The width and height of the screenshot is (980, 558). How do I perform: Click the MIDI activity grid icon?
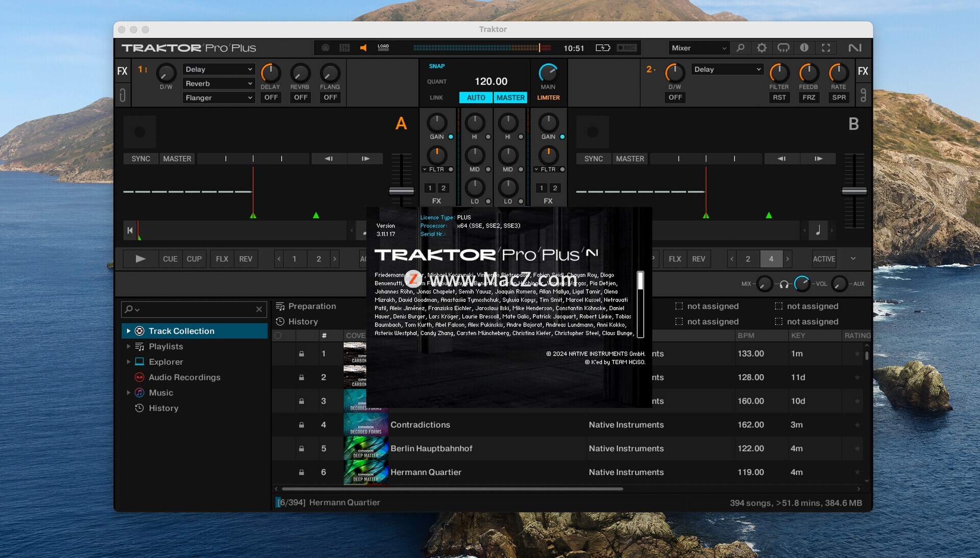(345, 47)
